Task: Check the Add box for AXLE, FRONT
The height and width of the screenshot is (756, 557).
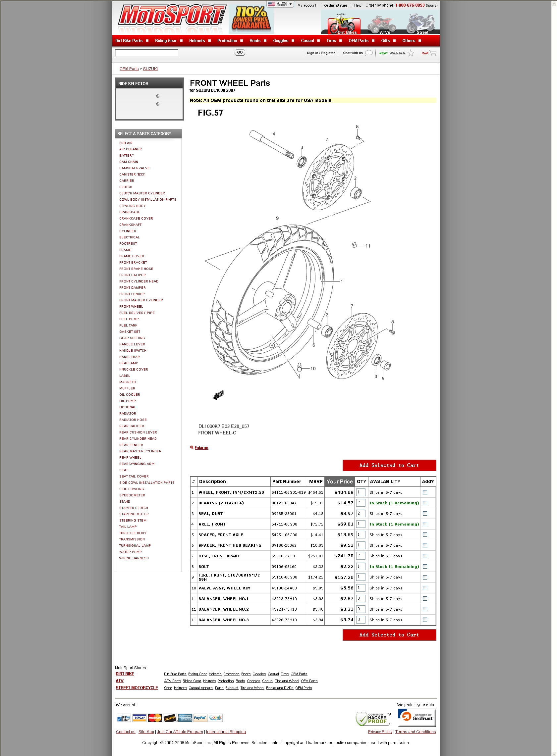Action: [x=425, y=524]
